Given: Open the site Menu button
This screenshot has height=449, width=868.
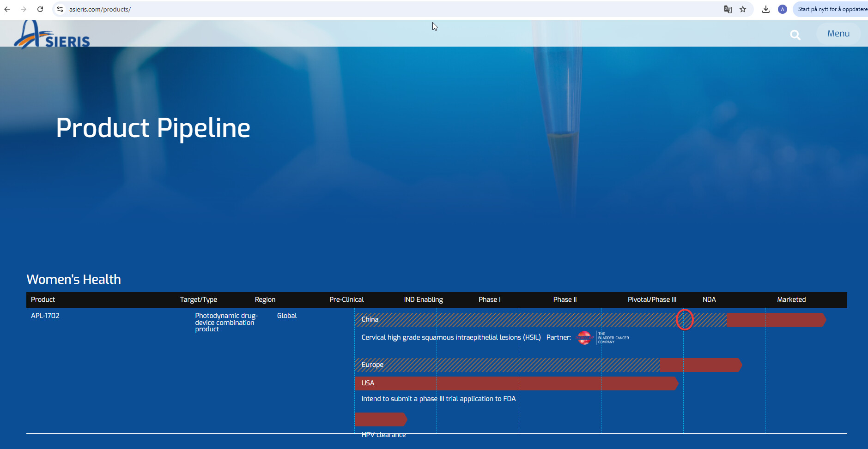Looking at the screenshot, I should [x=838, y=34].
